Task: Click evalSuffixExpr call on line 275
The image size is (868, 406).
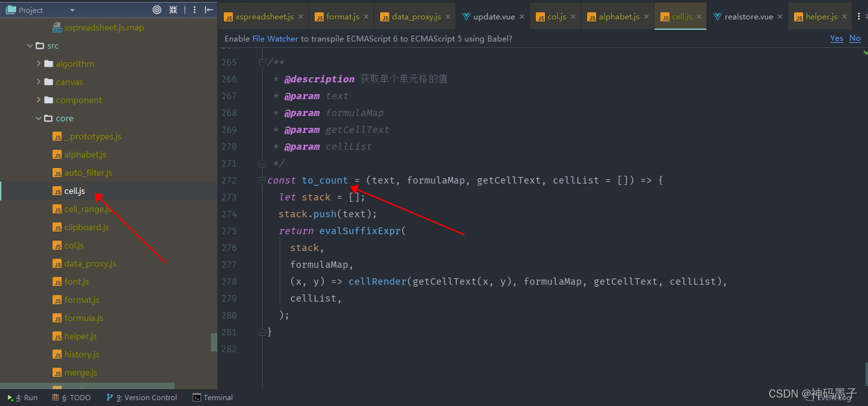Action: 360,231
